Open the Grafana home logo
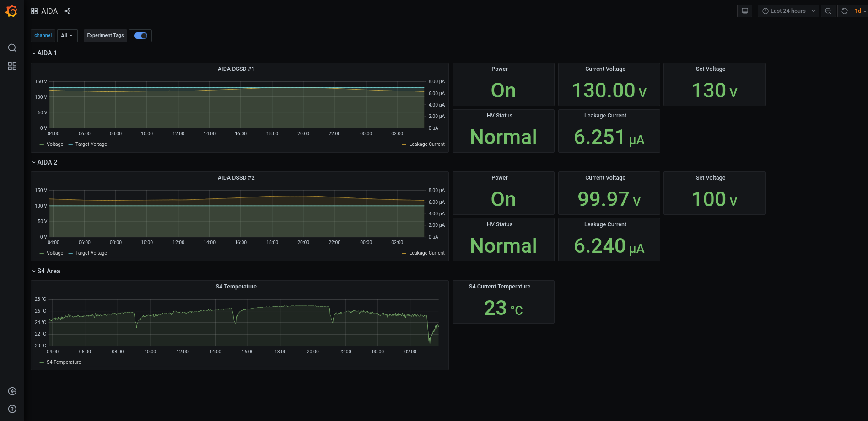 point(12,11)
